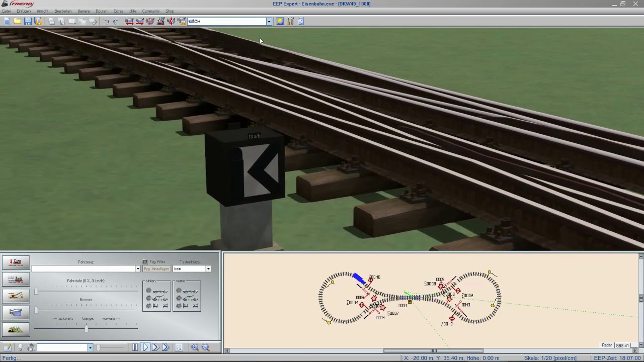Click the Play button at normal speed
The height and width of the screenshot is (362, 644).
point(145,347)
